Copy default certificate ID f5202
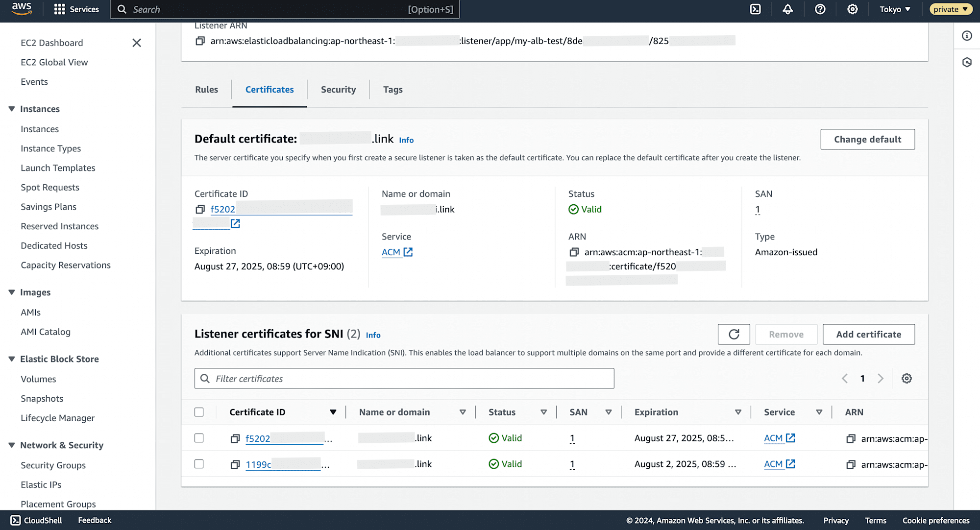Image resolution: width=980 pixels, height=530 pixels. pos(200,210)
